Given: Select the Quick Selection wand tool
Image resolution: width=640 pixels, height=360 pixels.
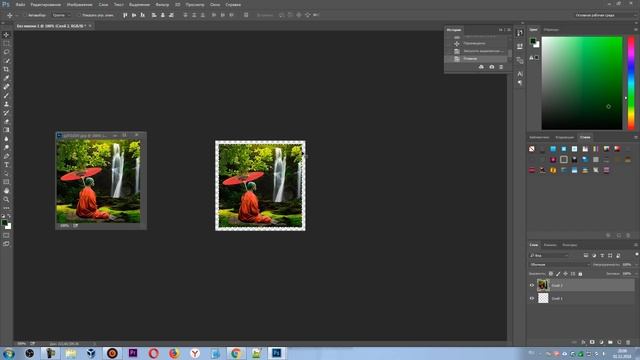Looking at the screenshot, I should (x=6, y=60).
